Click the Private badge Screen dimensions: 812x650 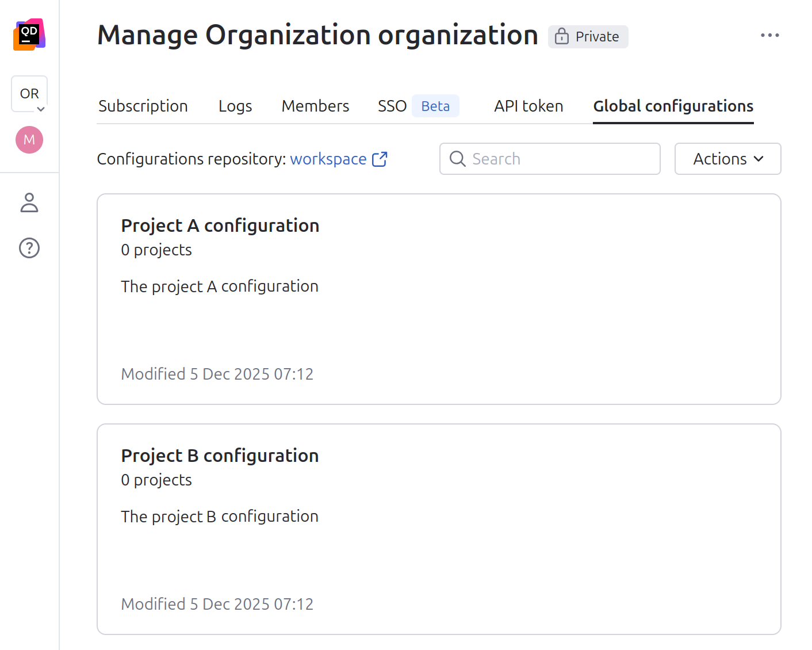[588, 36]
